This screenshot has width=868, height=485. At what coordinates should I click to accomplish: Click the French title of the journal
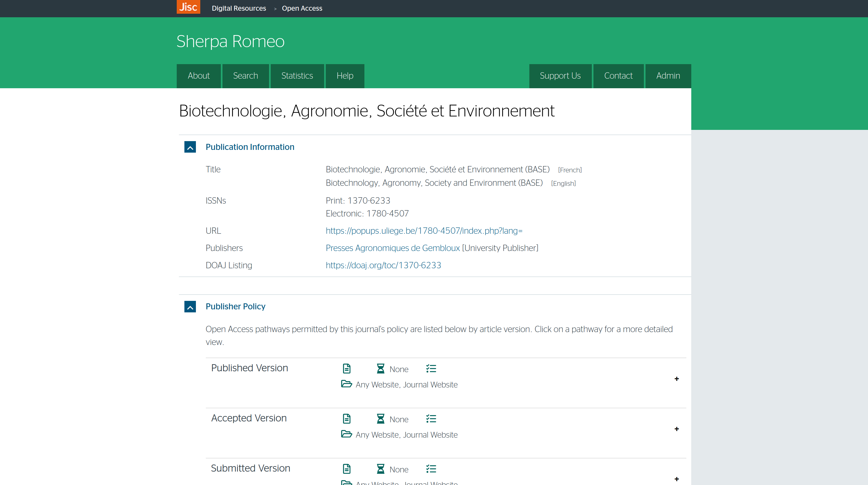click(x=437, y=169)
